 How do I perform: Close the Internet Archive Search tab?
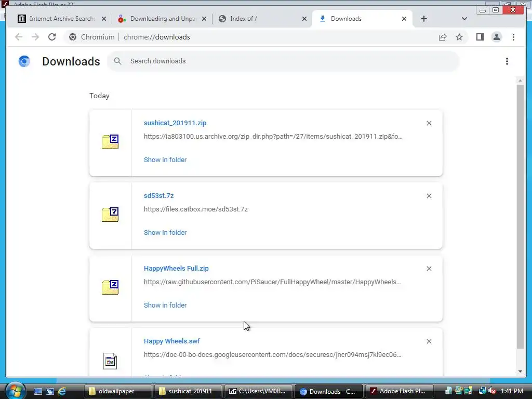[x=104, y=19]
